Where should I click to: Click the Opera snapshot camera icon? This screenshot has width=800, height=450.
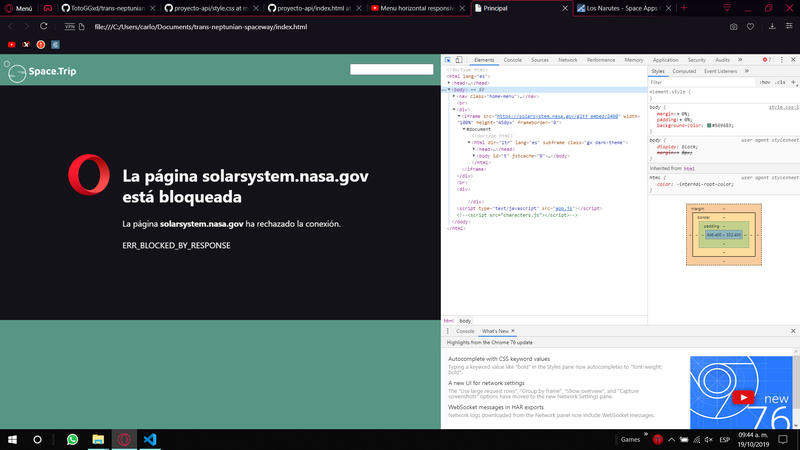pos(734,26)
